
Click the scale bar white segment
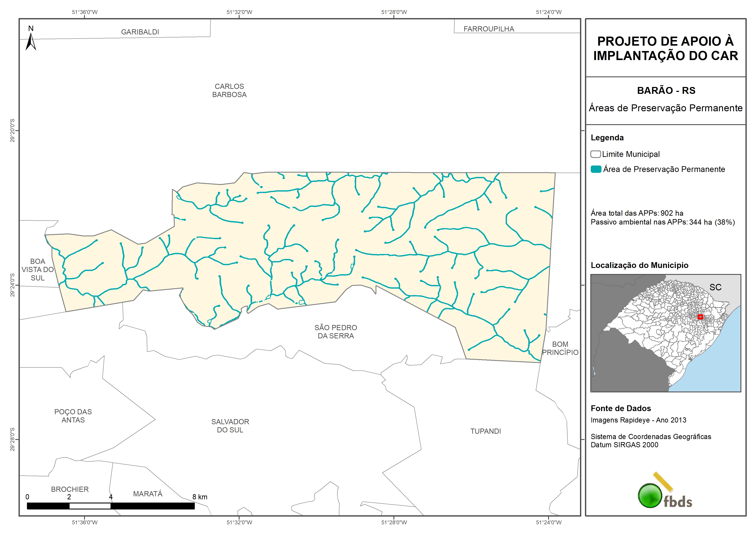90,506
